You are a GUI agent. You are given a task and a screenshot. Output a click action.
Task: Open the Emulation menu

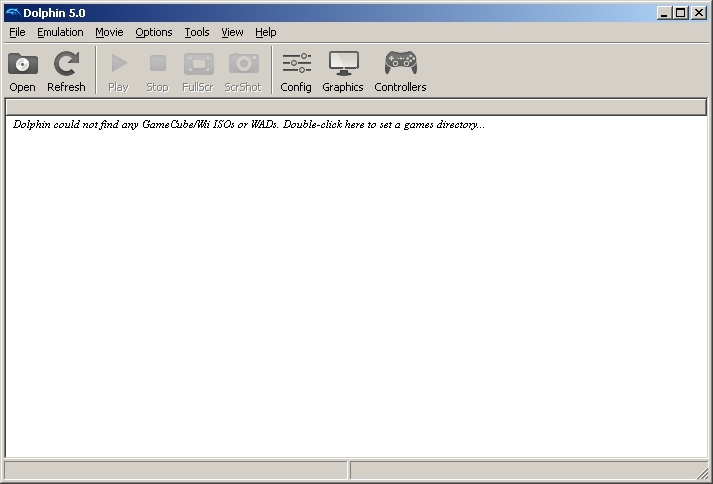[x=60, y=32]
